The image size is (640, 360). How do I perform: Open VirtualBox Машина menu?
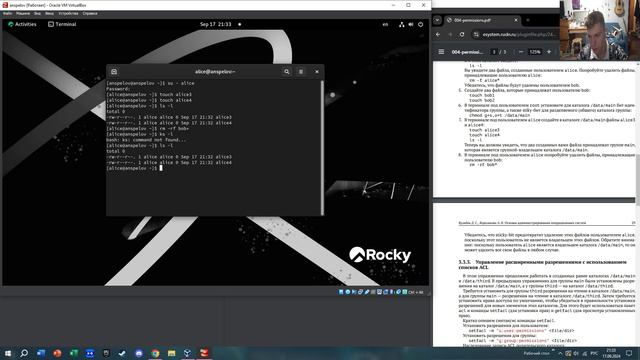coord(23,13)
